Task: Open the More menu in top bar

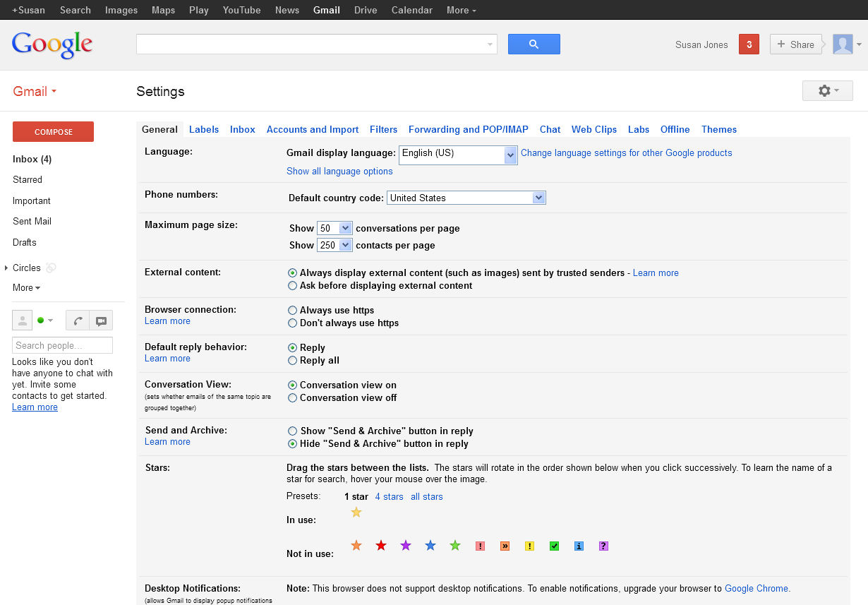Action: coord(461,10)
